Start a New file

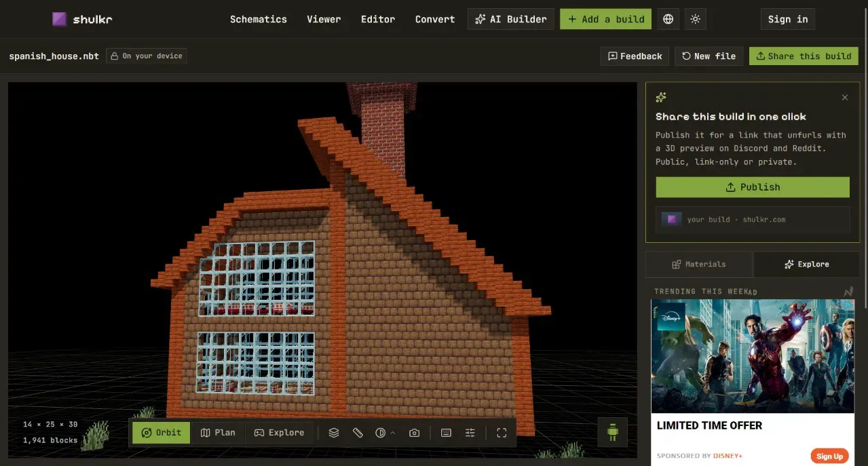tap(709, 56)
